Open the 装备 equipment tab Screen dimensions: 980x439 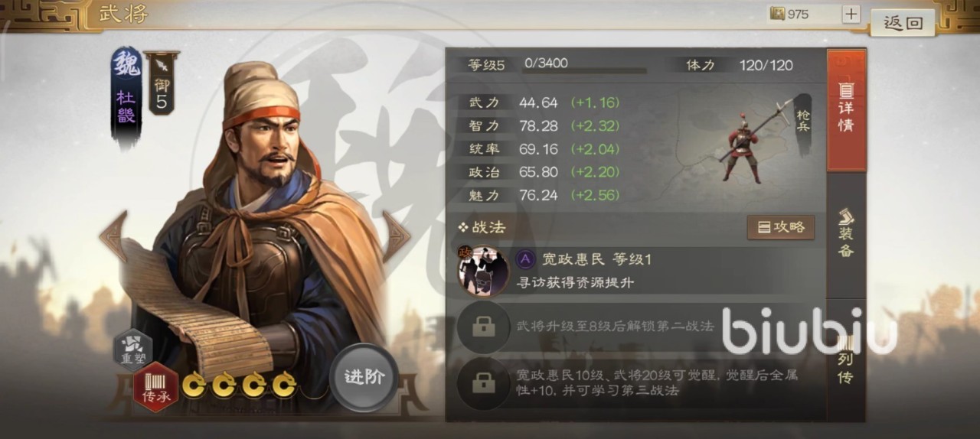(847, 233)
